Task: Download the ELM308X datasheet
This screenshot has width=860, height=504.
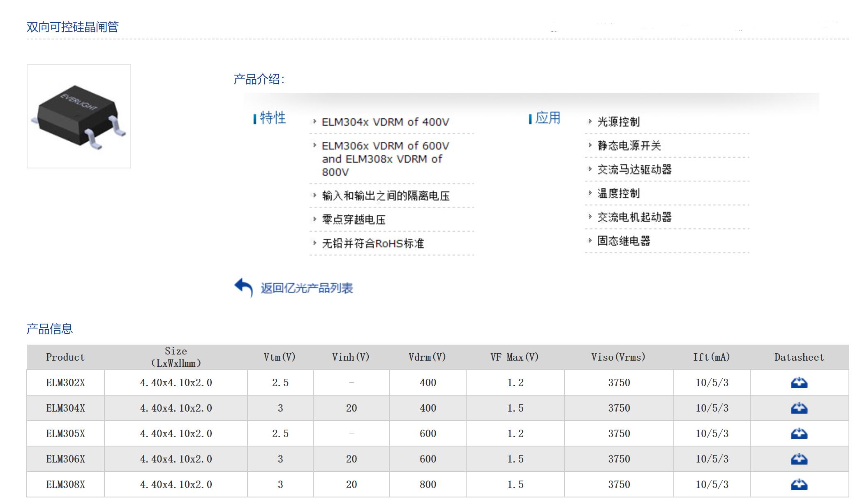Action: click(x=799, y=485)
